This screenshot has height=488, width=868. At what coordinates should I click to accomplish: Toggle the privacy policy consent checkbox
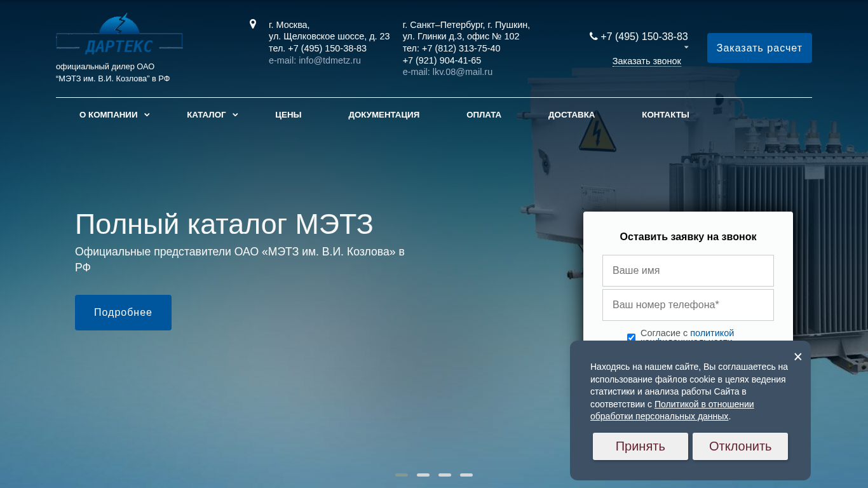pos(631,337)
